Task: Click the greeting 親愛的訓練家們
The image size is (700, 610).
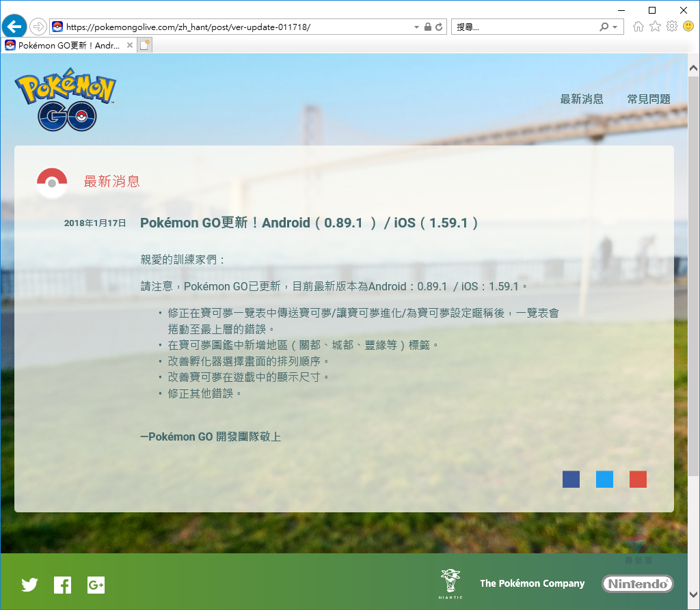Action: (x=183, y=260)
